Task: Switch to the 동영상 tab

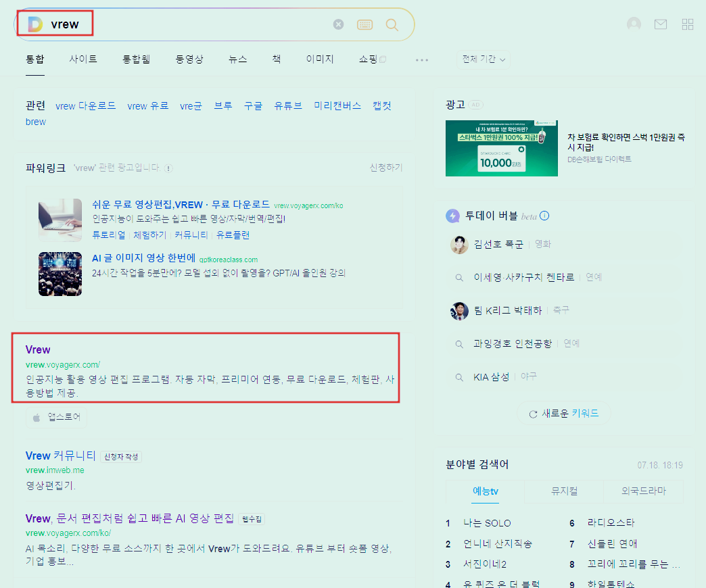Action: pyautogui.click(x=189, y=59)
